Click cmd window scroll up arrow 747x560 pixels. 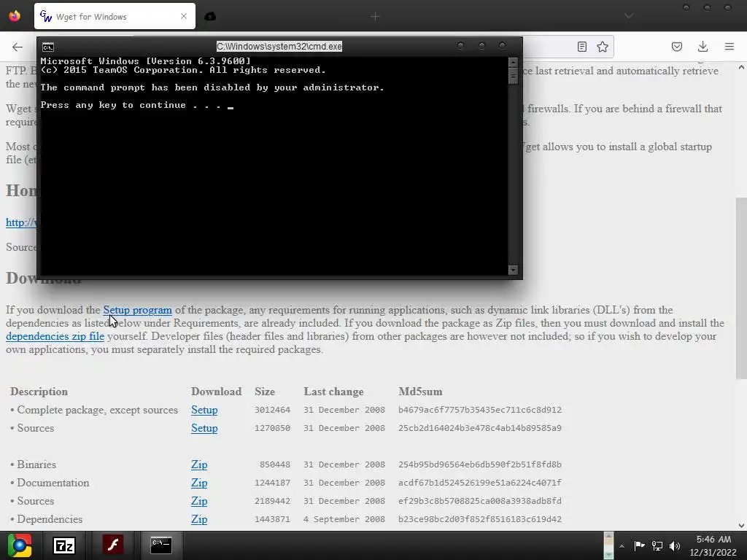[x=513, y=62]
